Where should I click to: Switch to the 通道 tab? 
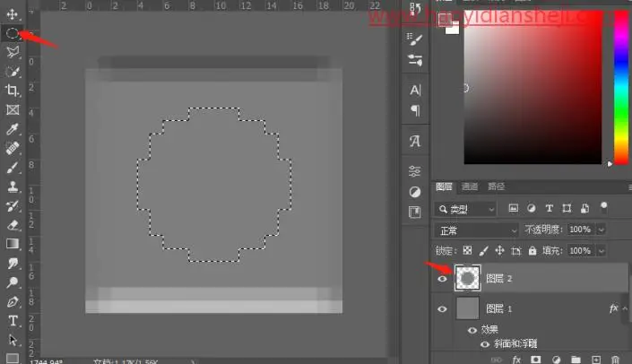[470, 186]
